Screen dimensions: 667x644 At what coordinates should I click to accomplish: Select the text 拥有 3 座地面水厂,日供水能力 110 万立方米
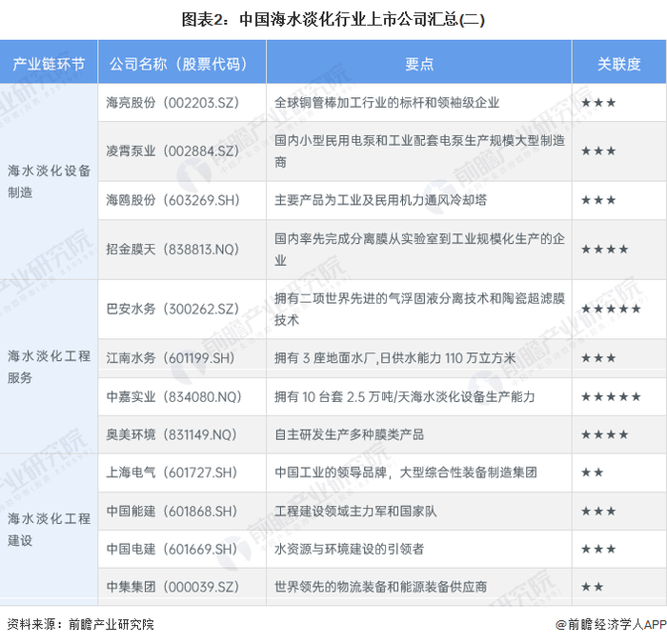pyautogui.click(x=394, y=358)
